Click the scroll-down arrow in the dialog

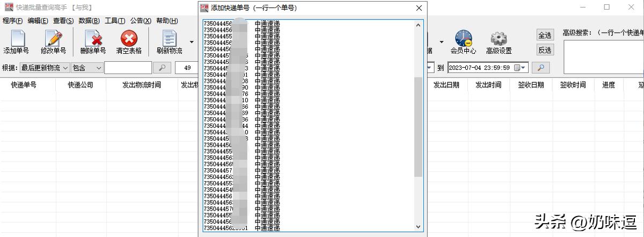[419, 228]
